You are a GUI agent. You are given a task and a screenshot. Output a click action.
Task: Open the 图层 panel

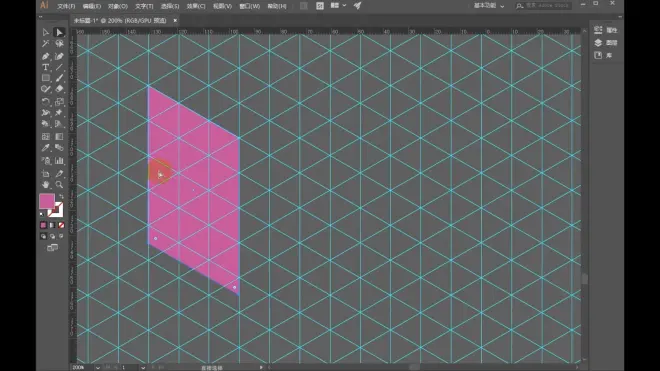(605, 43)
